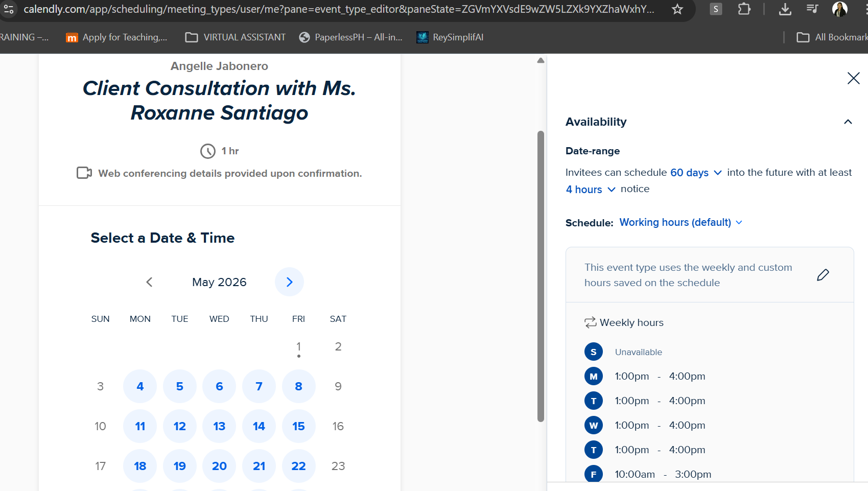Image resolution: width=868 pixels, height=491 pixels.
Task: Open the browser downloads icon
Action: point(785,9)
